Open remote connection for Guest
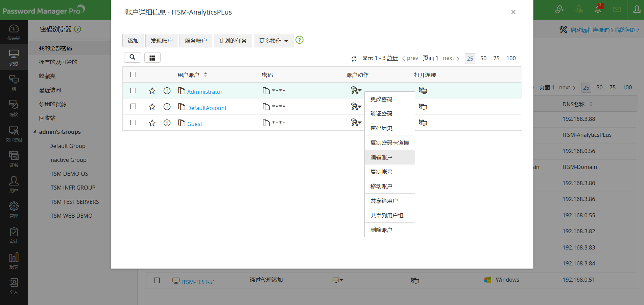The height and width of the screenshot is (305, 644). tap(423, 123)
